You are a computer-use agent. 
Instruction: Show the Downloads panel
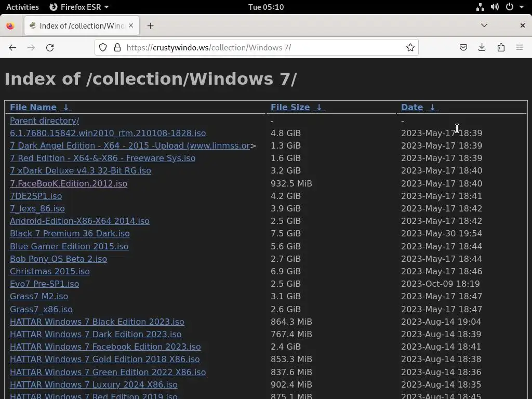coord(482,47)
